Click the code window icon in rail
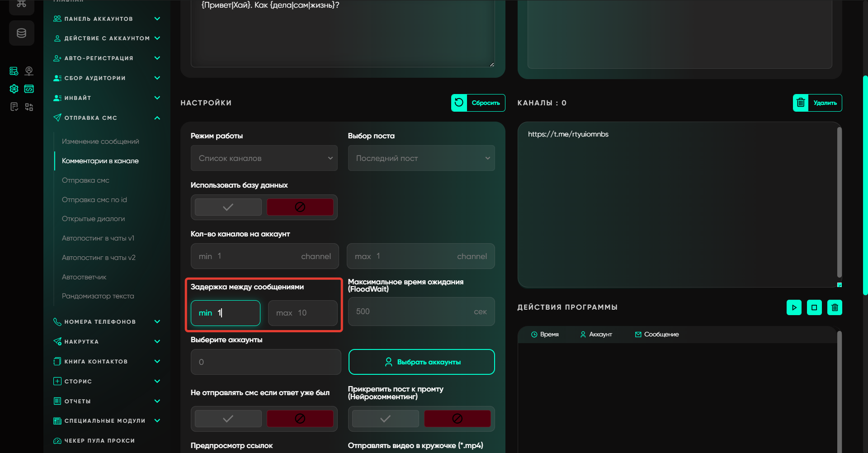The width and height of the screenshot is (868, 453). (29, 89)
